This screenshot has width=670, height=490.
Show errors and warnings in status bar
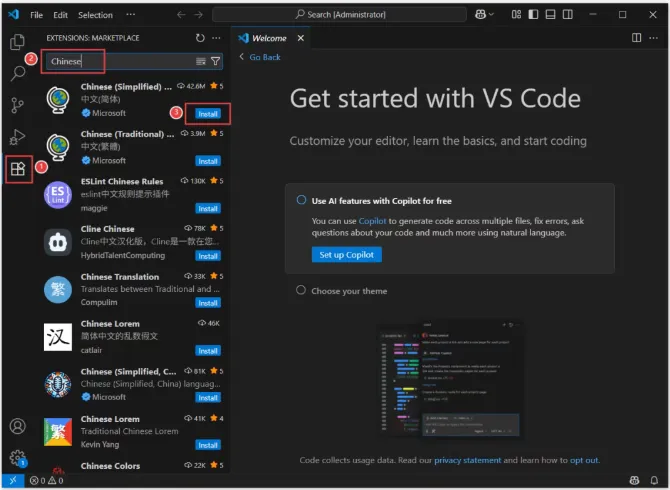[47, 481]
